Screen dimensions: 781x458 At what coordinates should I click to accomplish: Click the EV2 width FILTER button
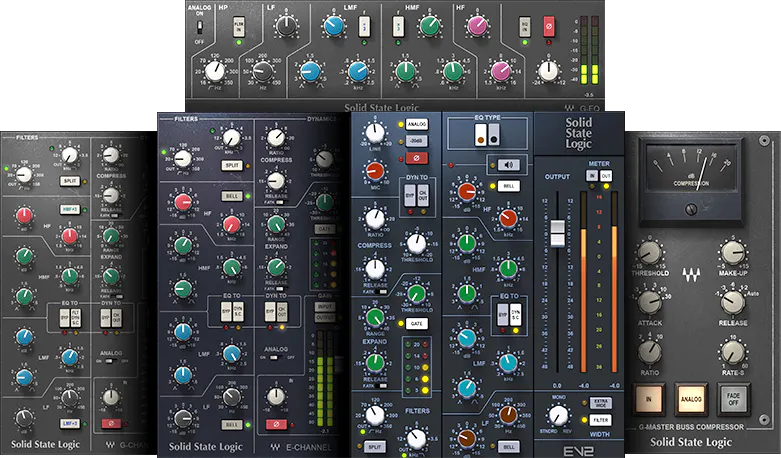pyautogui.click(x=601, y=420)
